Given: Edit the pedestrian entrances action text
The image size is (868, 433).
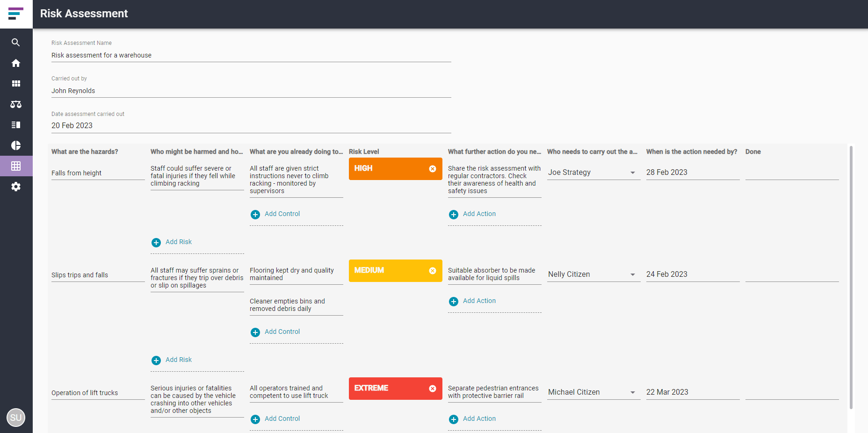Looking at the screenshot, I should [495, 392].
